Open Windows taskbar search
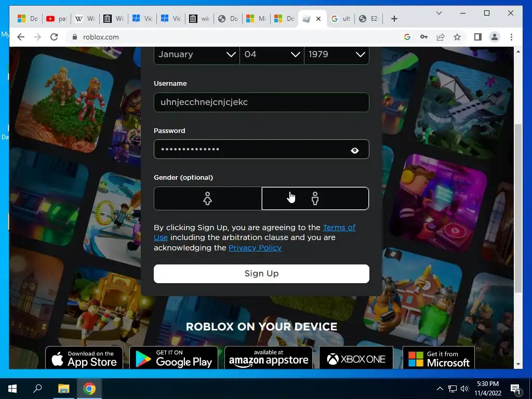This screenshot has height=399, width=532. tap(37, 389)
